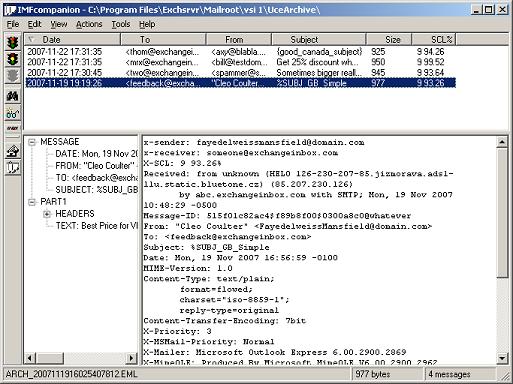This screenshot has width=513, height=384.
Task: Select the message dated 2007-11-22 17:30:45
Action: (x=240, y=73)
